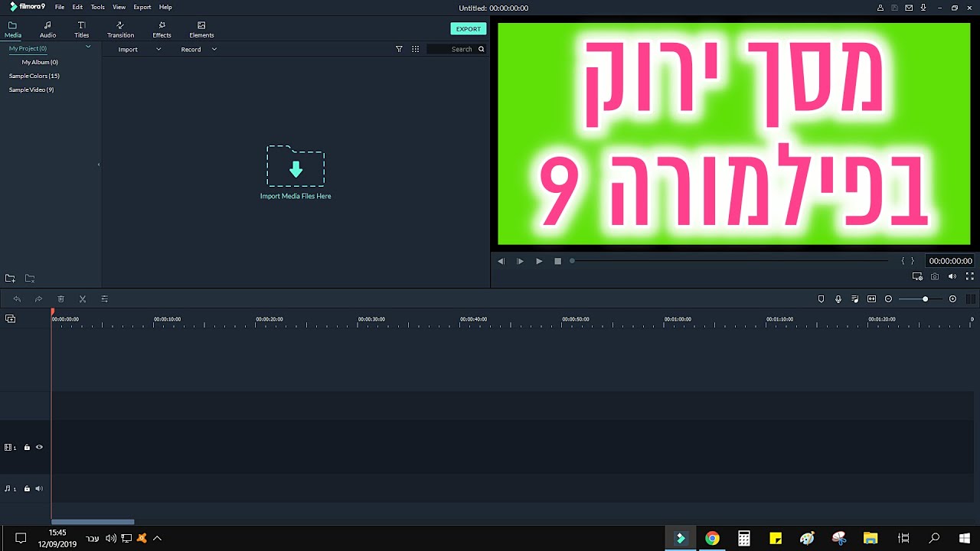The height and width of the screenshot is (551, 980).
Task: Click the delete folder icon
Action: 30,279
